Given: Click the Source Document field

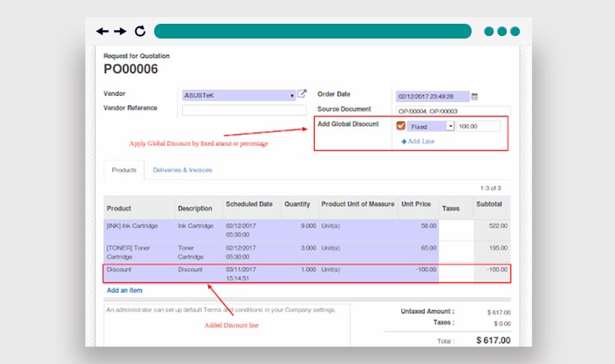Looking at the screenshot, I should pos(453,111).
